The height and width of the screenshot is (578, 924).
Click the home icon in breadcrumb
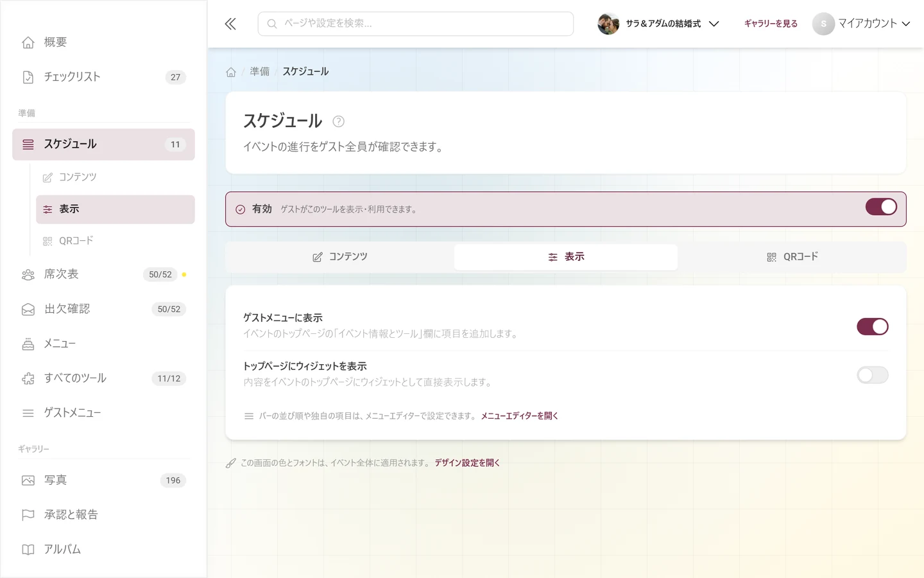231,72
